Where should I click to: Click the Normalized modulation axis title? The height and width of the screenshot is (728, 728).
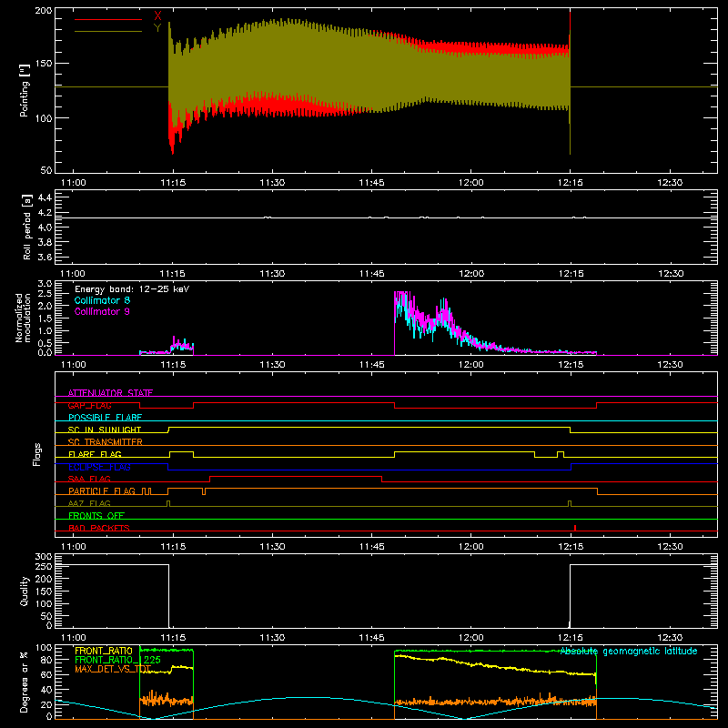point(23,318)
